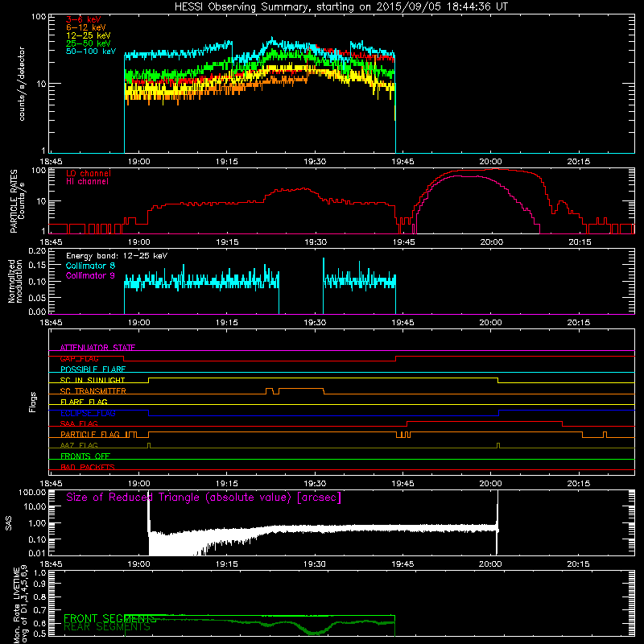This screenshot has height=644, width=644.
Task: Select the GAP_FLAG label
Action: tap(79, 358)
